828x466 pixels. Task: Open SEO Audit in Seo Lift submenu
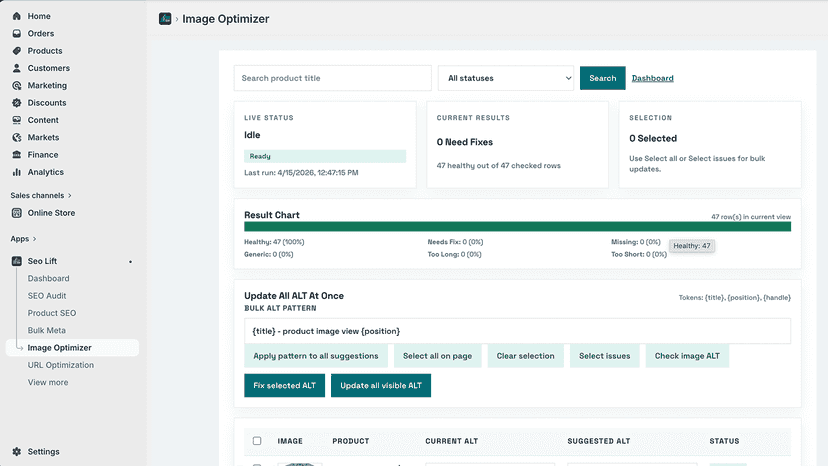47,296
